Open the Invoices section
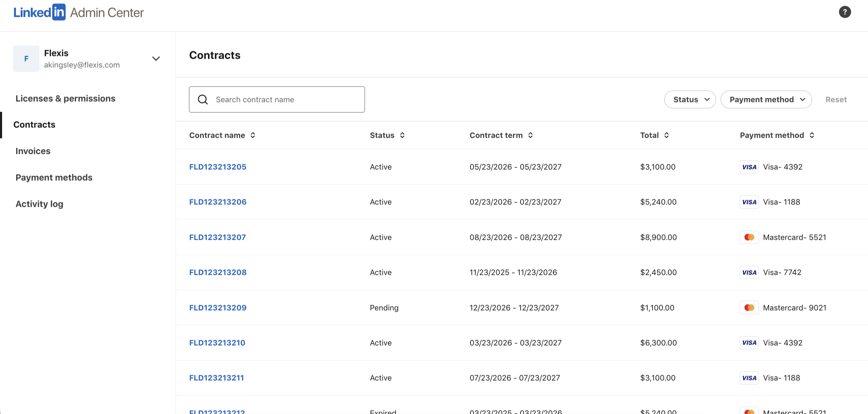Screen dimensions: 868x414 pyautogui.click(x=33, y=151)
